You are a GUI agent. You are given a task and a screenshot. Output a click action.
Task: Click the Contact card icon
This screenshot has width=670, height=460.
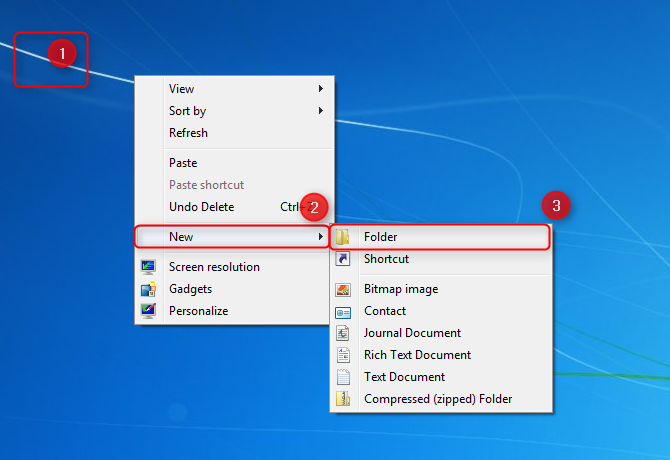343,313
